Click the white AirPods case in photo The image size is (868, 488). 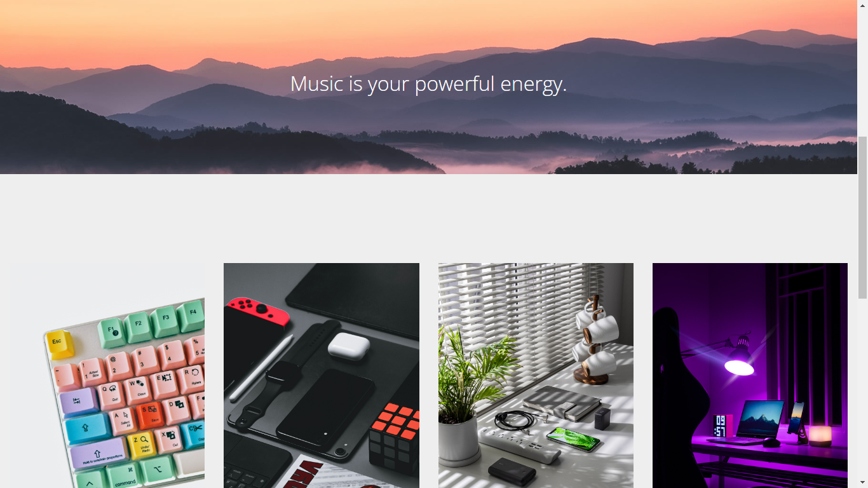click(349, 345)
